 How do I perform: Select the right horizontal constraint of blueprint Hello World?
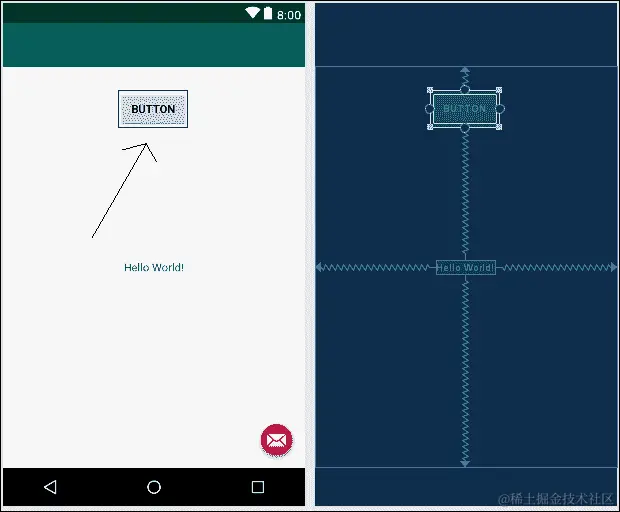click(556, 268)
